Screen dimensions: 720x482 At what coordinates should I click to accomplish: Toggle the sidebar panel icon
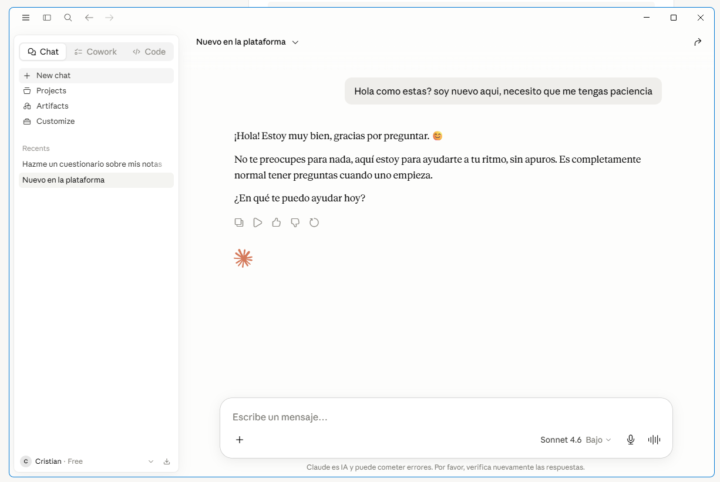pyautogui.click(x=47, y=17)
